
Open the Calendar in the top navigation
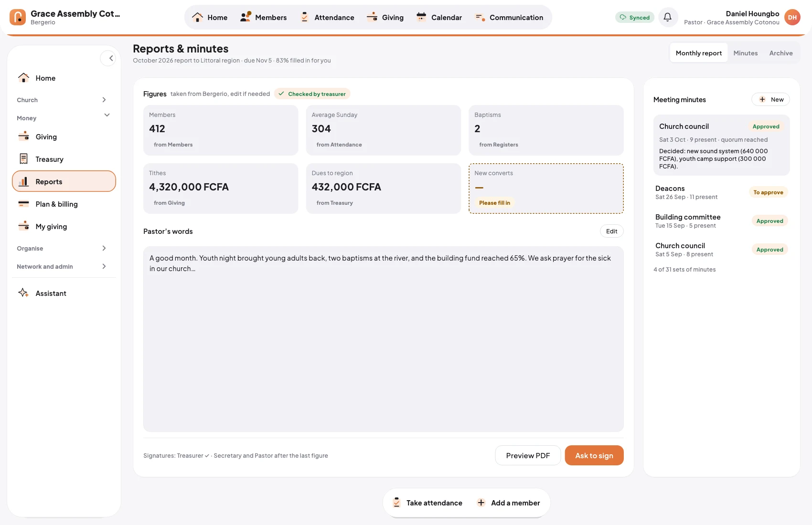(439, 17)
